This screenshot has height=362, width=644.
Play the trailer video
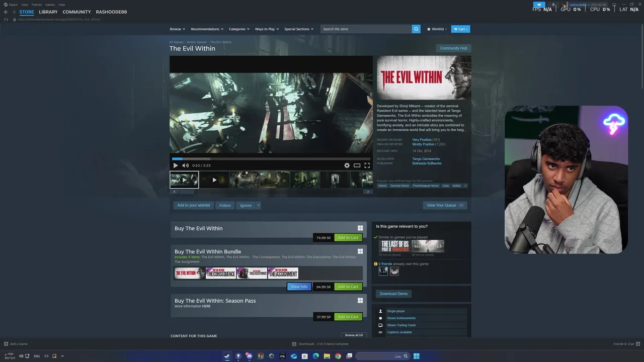tap(176, 165)
